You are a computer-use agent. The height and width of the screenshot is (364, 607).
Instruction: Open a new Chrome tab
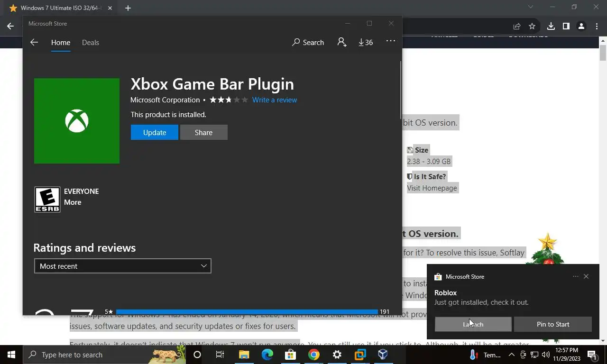tap(128, 8)
